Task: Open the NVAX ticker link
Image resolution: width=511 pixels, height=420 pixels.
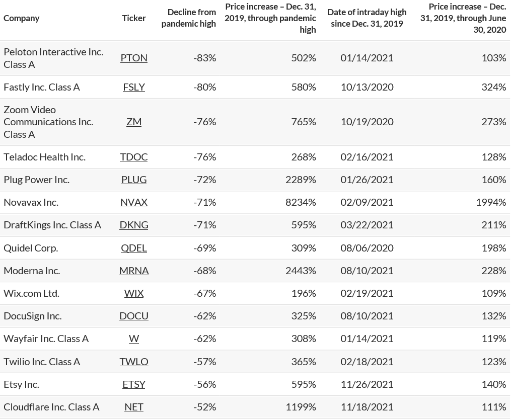Action: (134, 202)
